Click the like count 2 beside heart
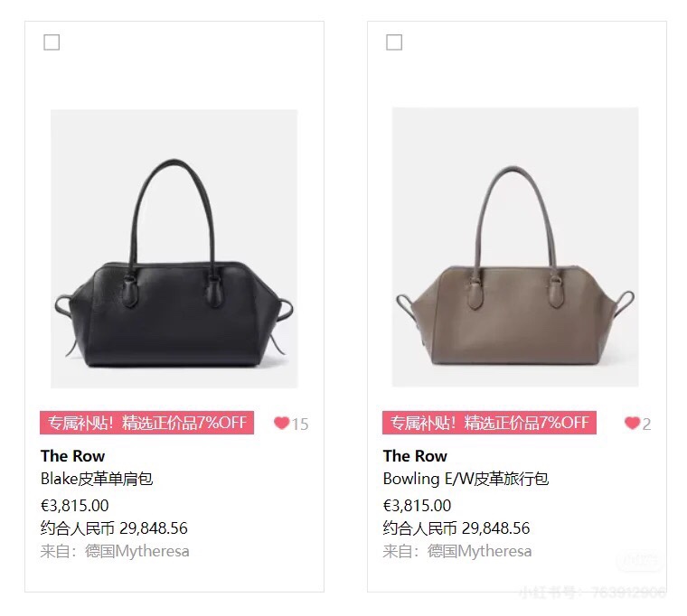687x616 pixels. coord(646,424)
